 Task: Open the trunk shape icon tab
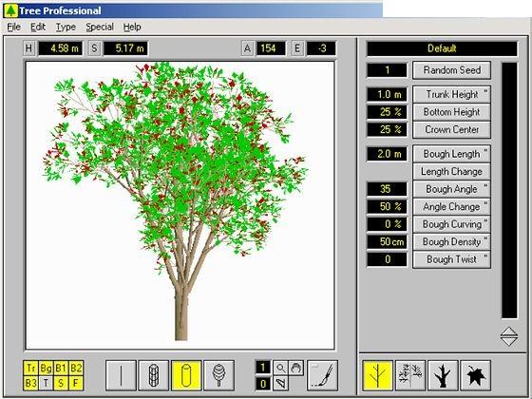(443, 375)
